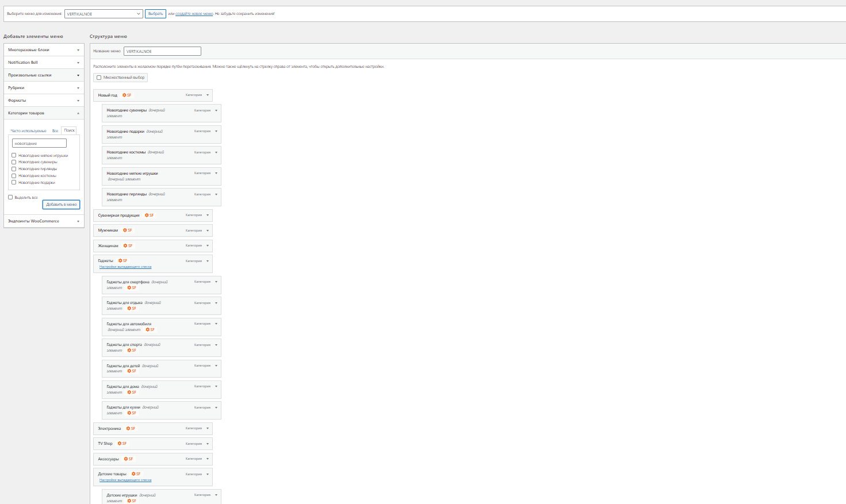Viewport: 846px width, 504px height.
Task: Expand arrow of Новогодние сувениры menu item
Action: [216, 110]
